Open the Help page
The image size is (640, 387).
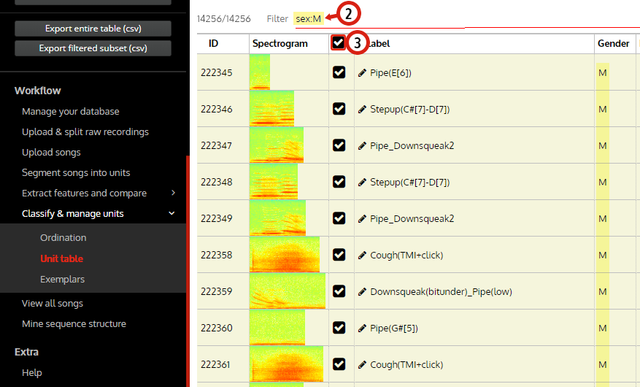[32, 373]
